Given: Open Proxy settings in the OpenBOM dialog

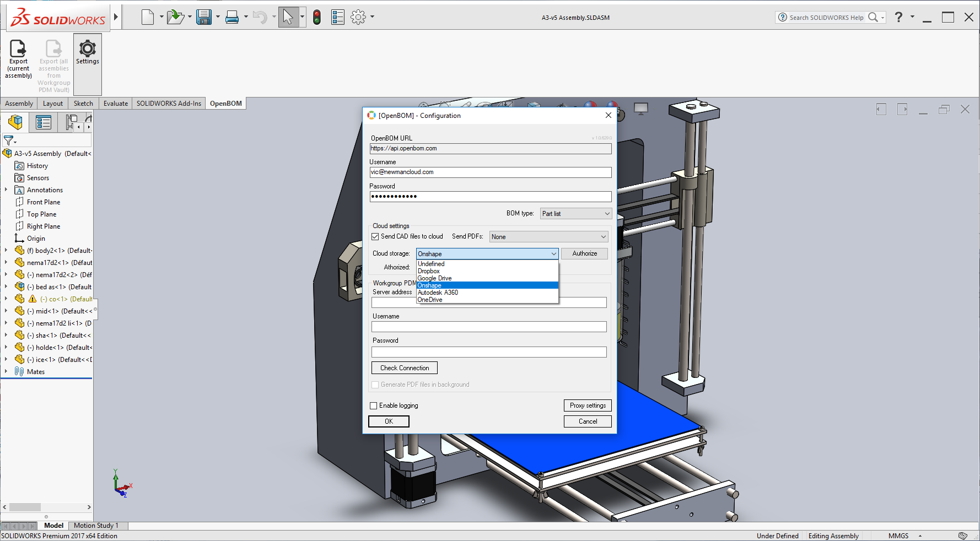Looking at the screenshot, I should [x=587, y=405].
